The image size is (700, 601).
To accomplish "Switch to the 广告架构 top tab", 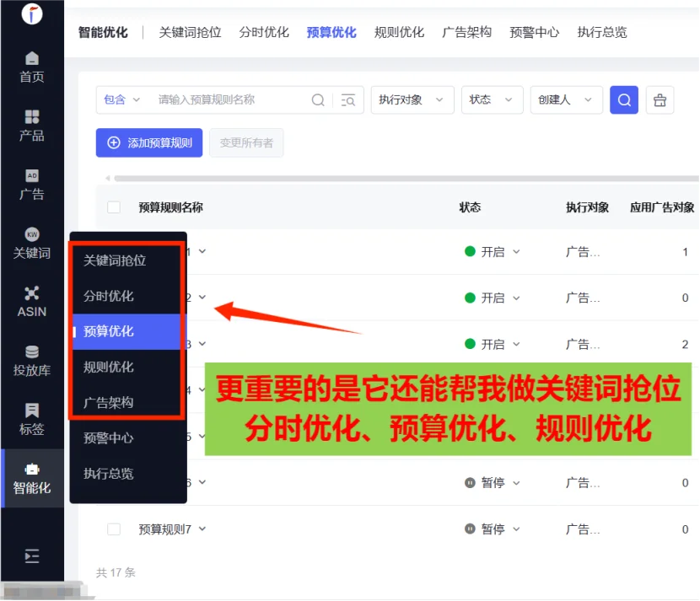I will click(x=466, y=32).
